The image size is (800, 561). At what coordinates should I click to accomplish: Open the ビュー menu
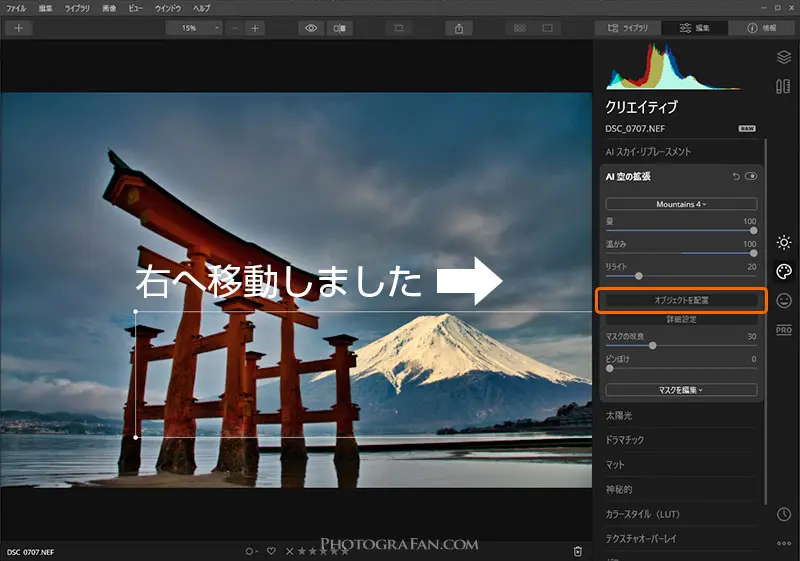tap(135, 8)
